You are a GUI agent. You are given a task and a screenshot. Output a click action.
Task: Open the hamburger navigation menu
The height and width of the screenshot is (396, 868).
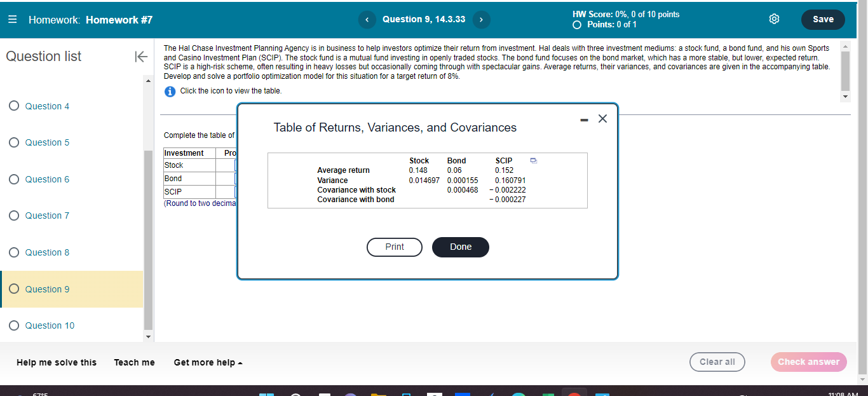click(12, 19)
